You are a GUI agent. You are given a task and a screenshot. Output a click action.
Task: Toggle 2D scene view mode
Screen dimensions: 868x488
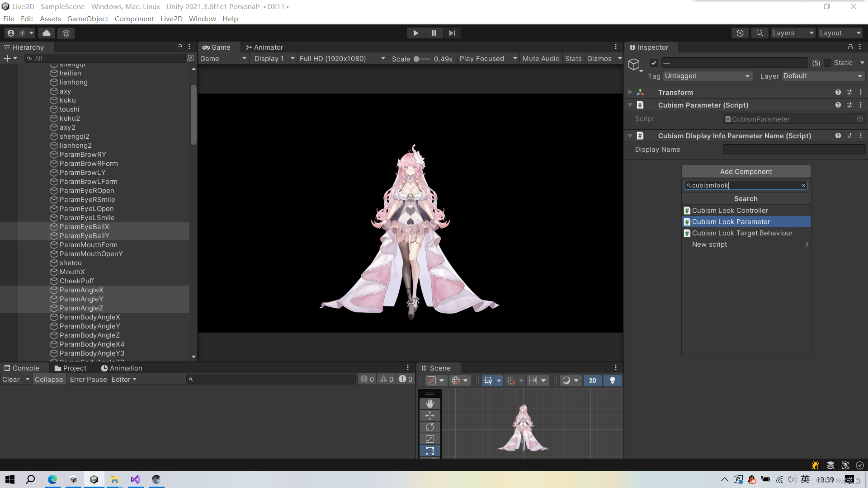(x=592, y=380)
